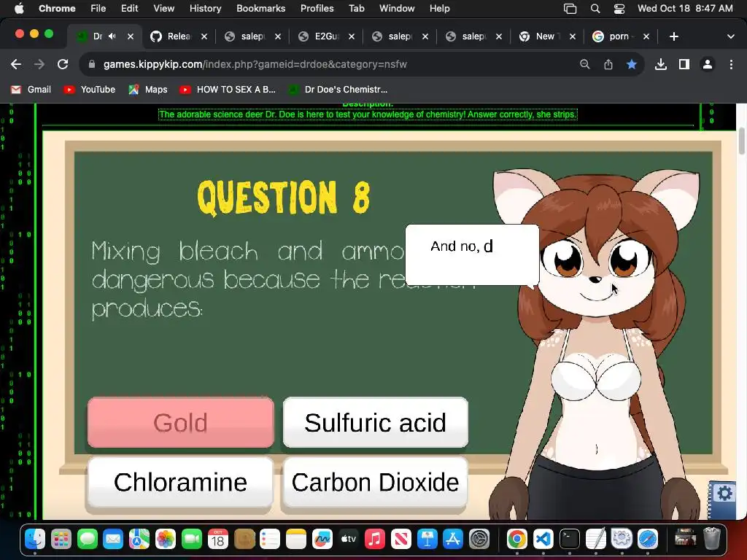
Task: Open the game settings gear icon
Action: click(x=724, y=493)
